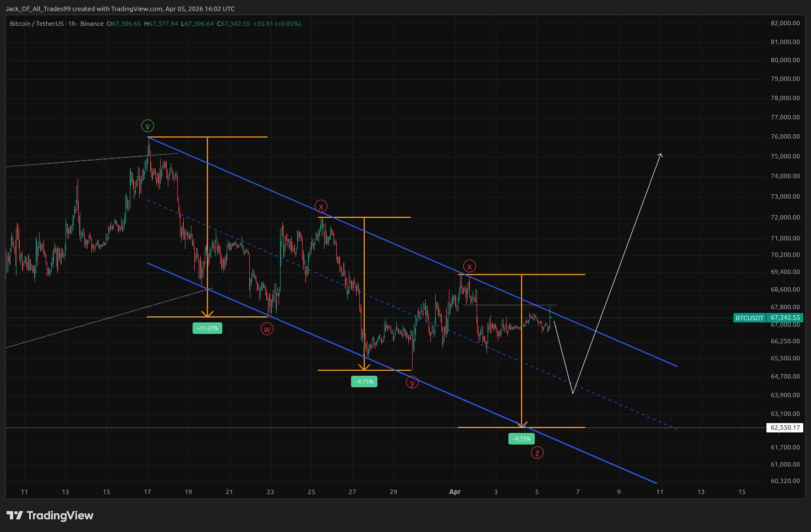
Task: Click the -9.75% label above z marker
Action: pos(521,438)
